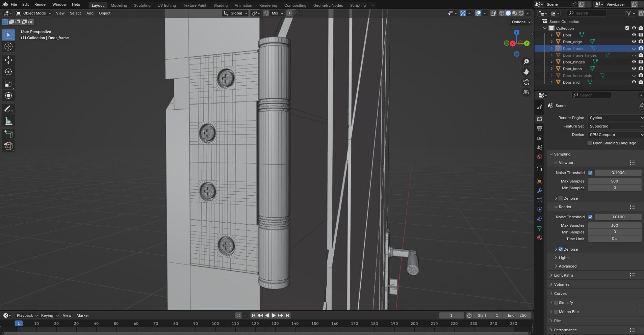Select the Move tool
The width and height of the screenshot is (644, 335).
[8, 60]
